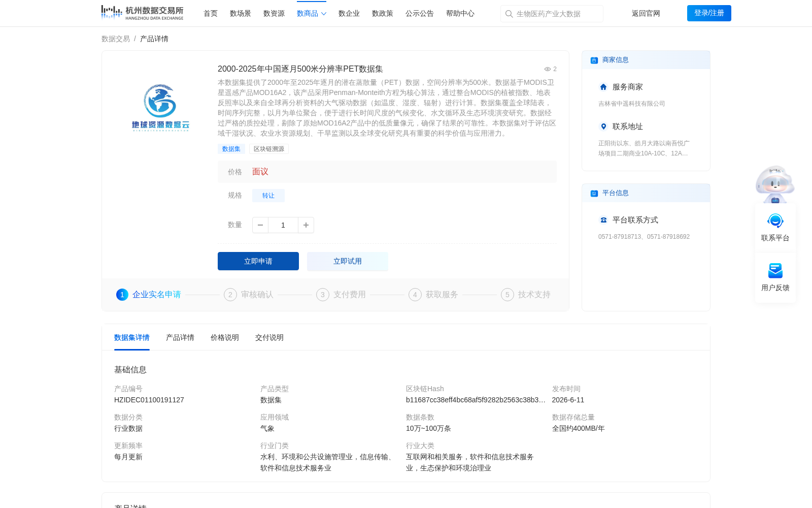Screen dimensions: 812x508
Task: Click the price value 面议
Action: pos(260,172)
